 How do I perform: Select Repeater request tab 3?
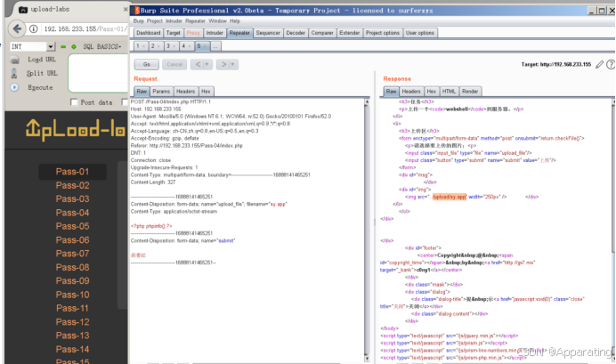point(171,46)
